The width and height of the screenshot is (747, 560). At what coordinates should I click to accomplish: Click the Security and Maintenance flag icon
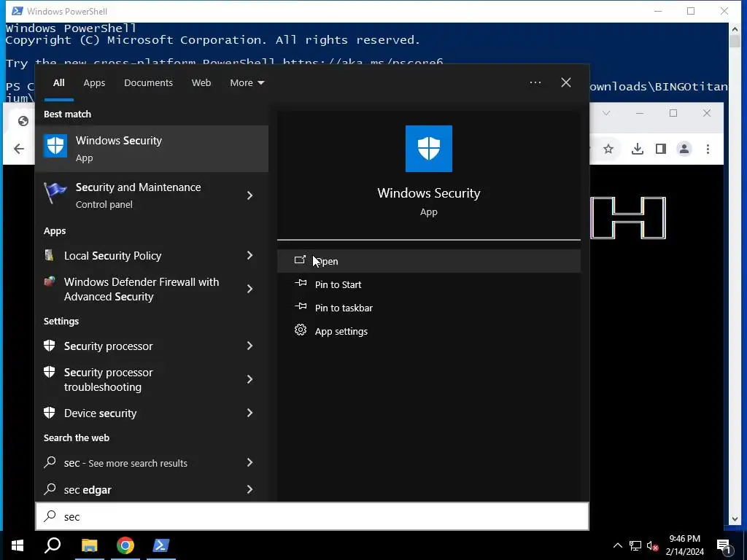55,194
